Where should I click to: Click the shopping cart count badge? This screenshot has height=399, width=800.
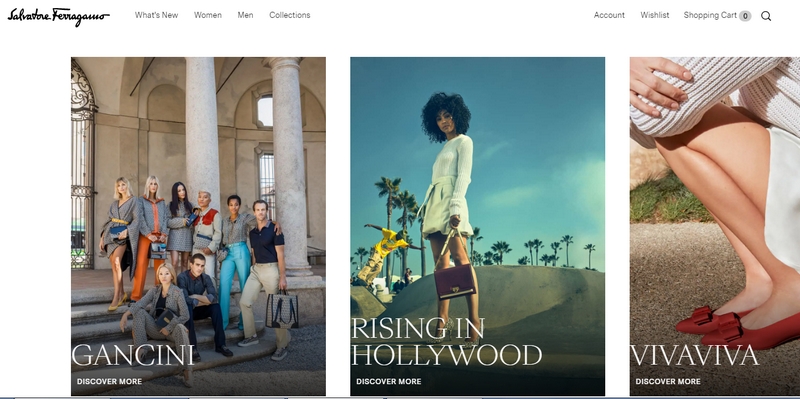[x=745, y=16]
